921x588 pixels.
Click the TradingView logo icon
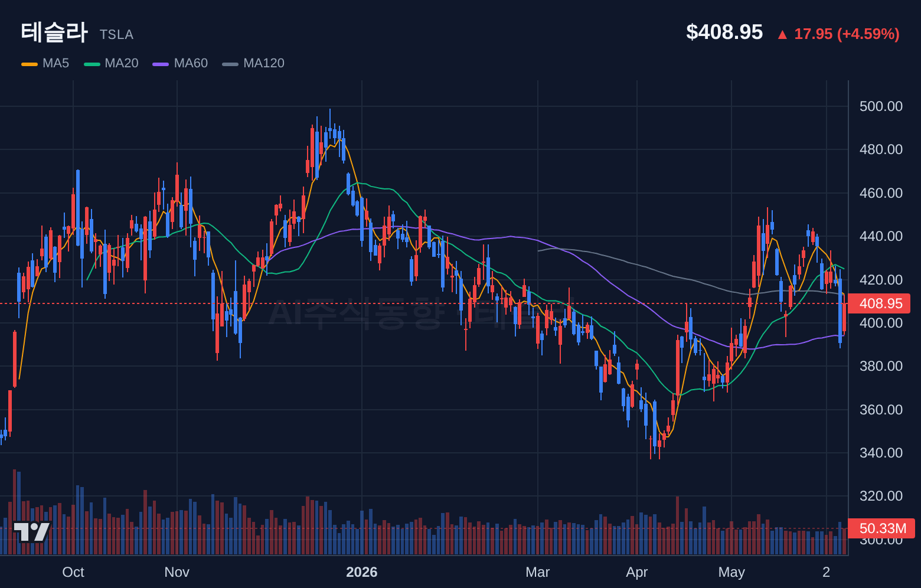[31, 531]
